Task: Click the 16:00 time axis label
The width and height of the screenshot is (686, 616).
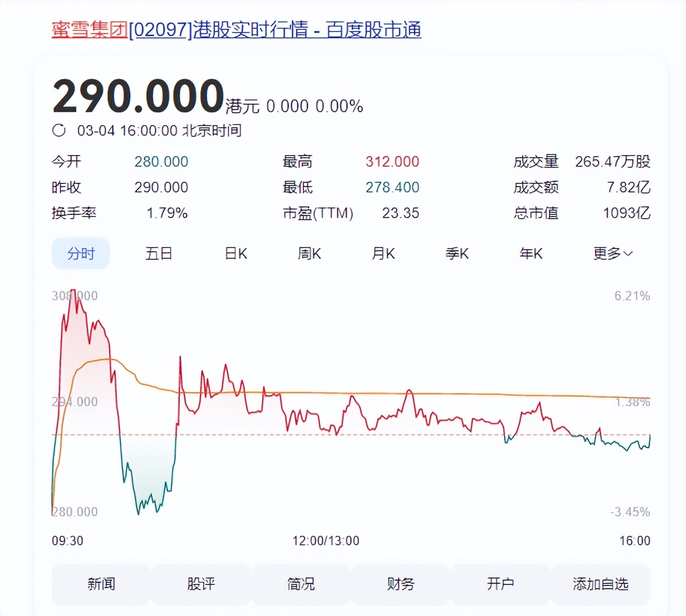Action: (635, 541)
